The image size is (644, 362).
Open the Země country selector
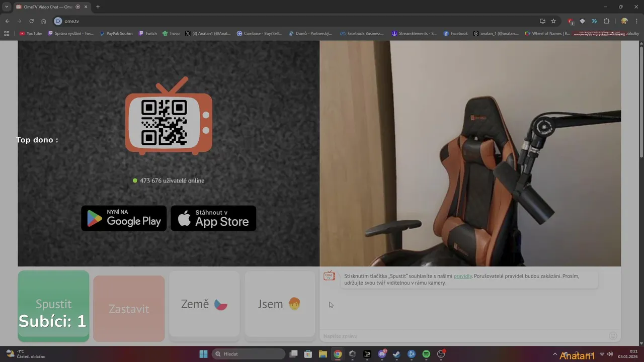(x=204, y=304)
